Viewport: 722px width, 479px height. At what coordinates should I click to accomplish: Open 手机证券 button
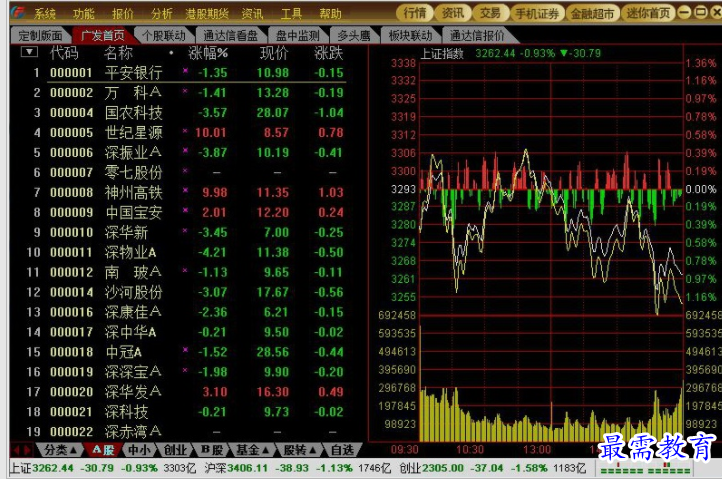537,13
